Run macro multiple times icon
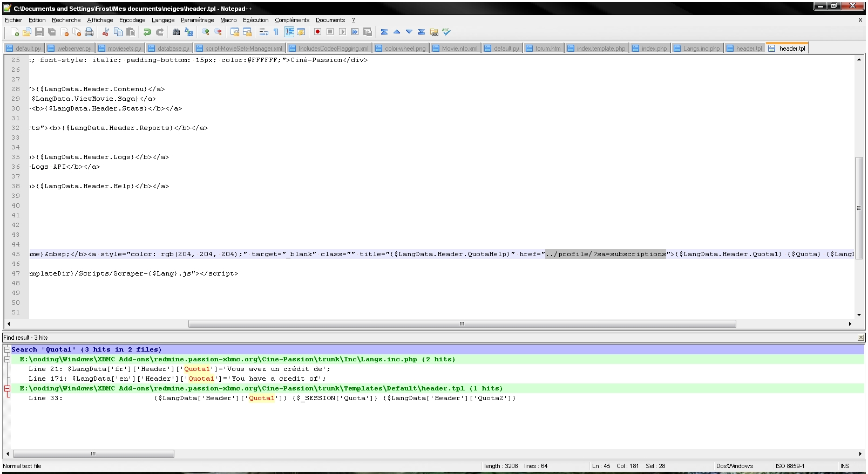This screenshot has width=868, height=474. point(355,32)
